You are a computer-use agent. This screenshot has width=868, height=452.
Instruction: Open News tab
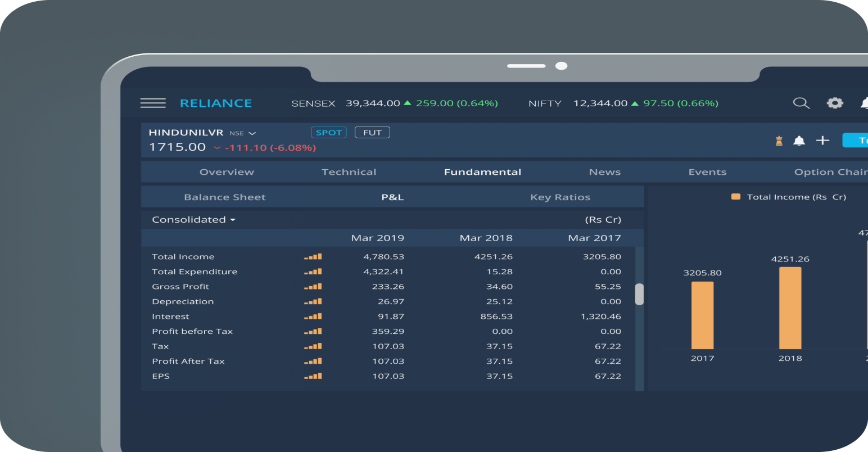tap(605, 172)
